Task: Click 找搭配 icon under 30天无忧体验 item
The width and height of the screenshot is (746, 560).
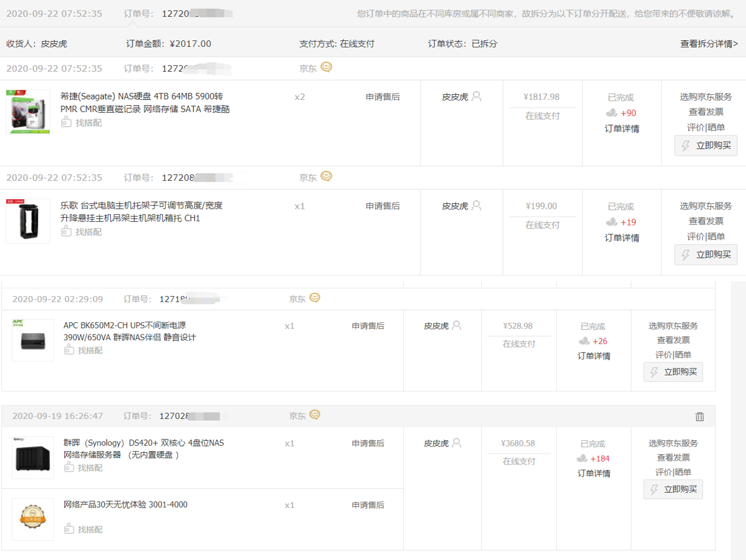Action: 69,529
